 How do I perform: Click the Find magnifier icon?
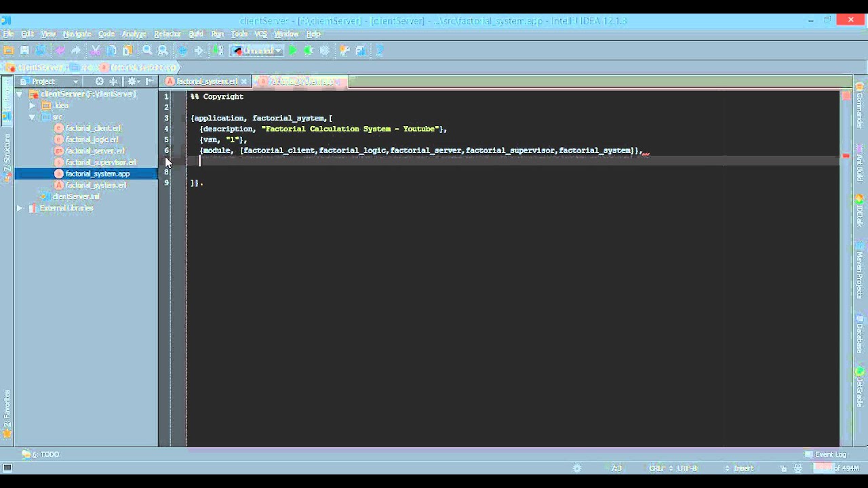[147, 51]
